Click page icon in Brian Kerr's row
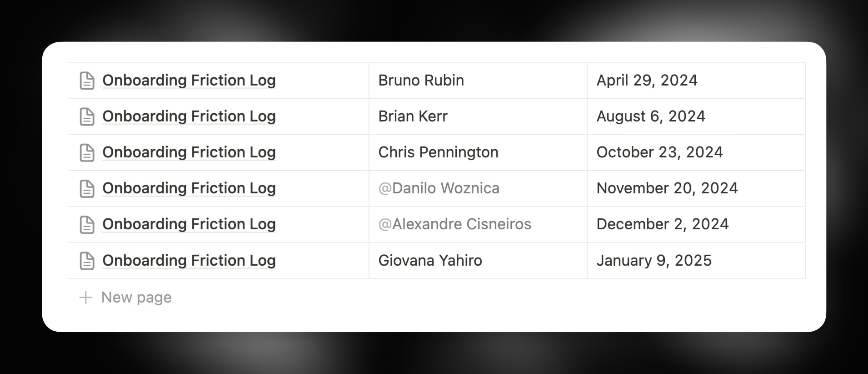Viewport: 868px width, 374px height. 87,116
